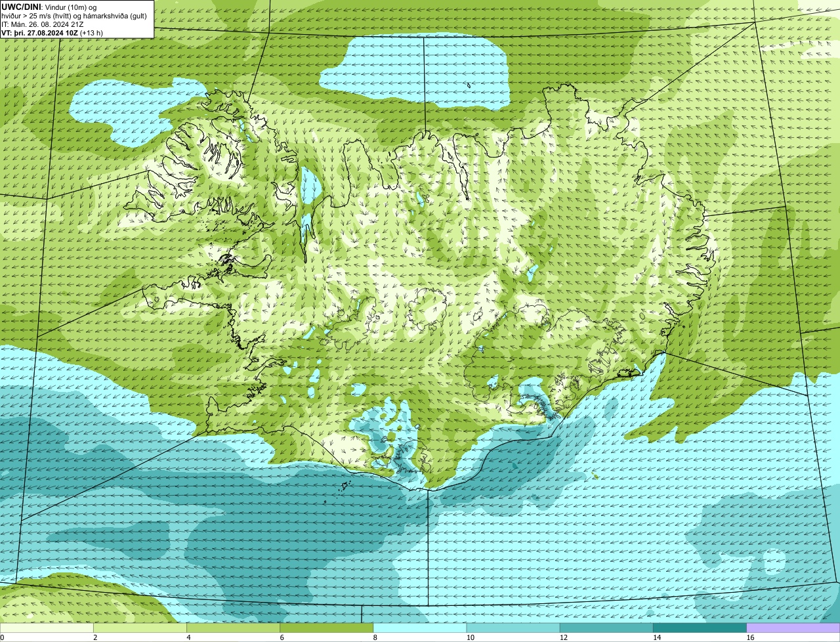Click the green 4–6 m/s legend swatch

pyautogui.click(x=234, y=628)
